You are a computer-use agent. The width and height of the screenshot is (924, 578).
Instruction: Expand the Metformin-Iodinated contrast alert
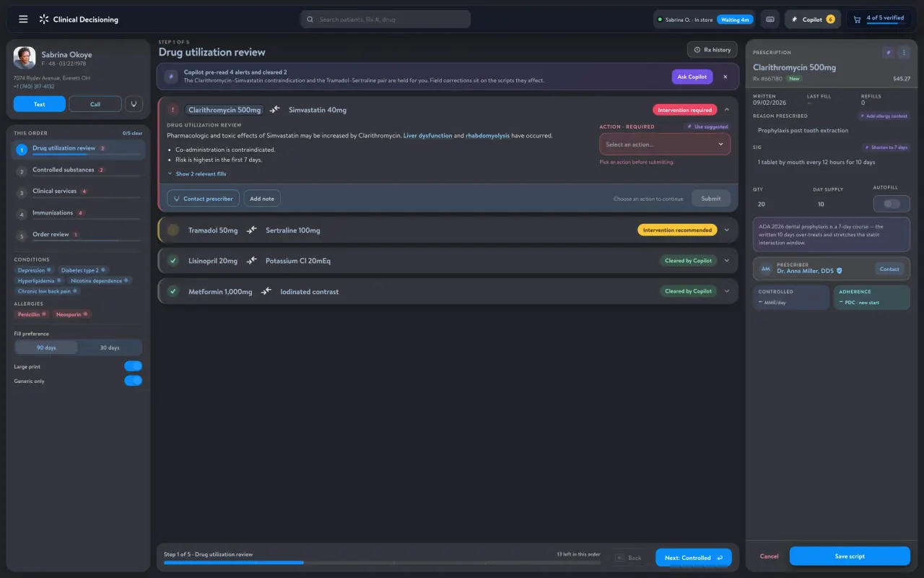[726, 291]
